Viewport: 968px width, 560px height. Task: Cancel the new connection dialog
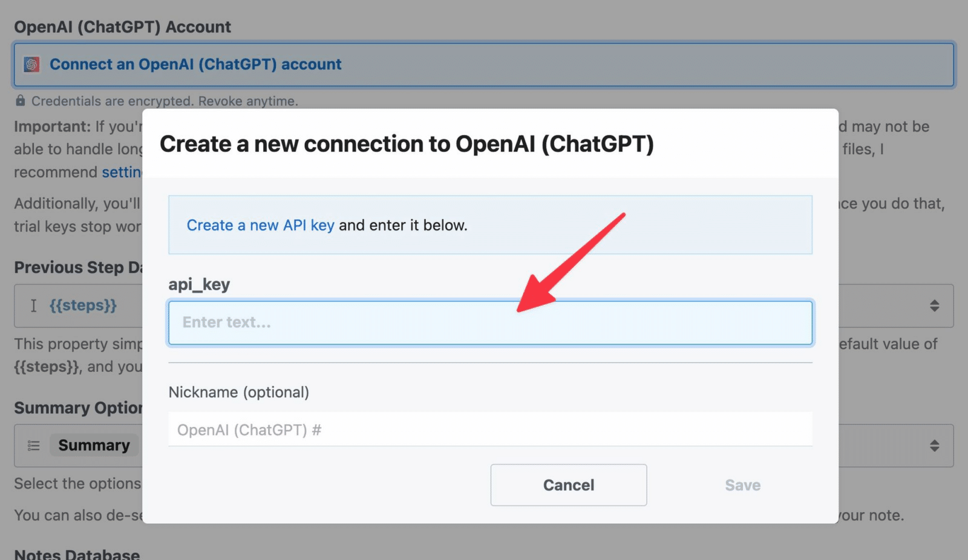[x=567, y=484]
